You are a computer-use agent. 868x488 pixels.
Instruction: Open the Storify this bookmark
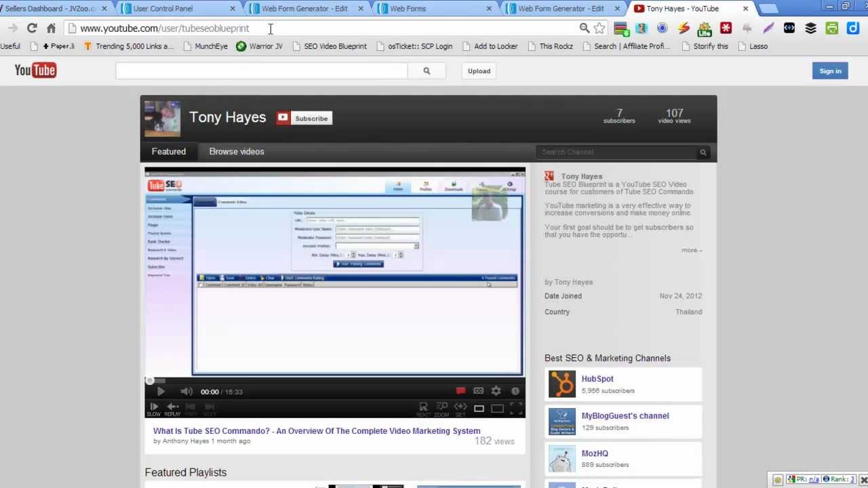[x=705, y=46]
